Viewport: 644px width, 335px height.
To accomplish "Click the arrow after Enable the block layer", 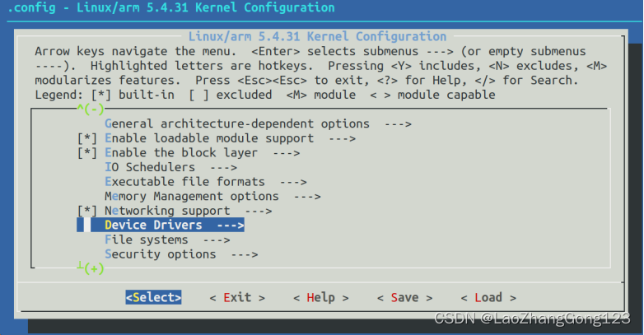I will point(287,153).
